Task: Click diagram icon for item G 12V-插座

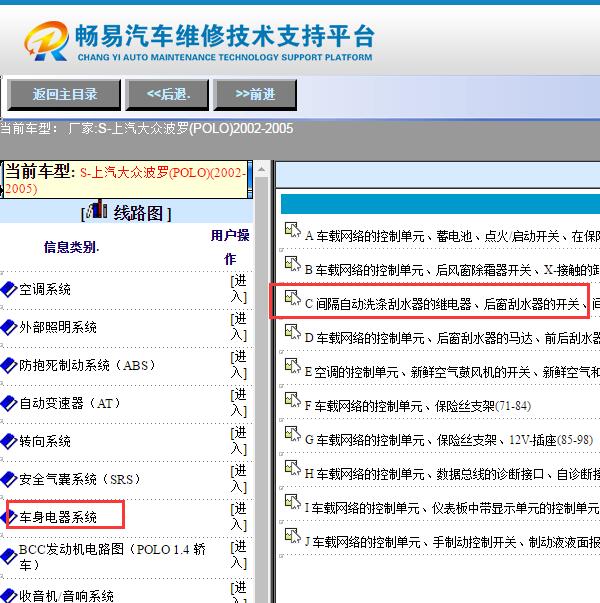Action: [x=293, y=434]
